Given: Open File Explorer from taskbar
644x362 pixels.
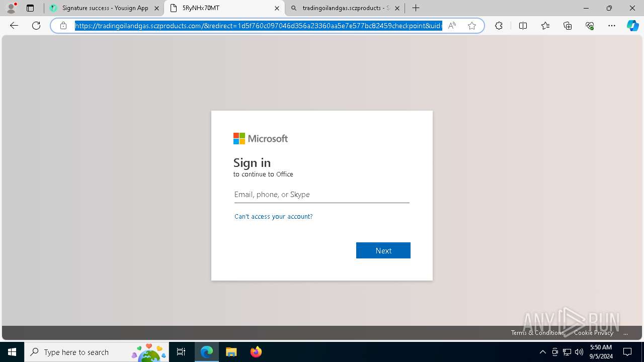Looking at the screenshot, I should (231, 352).
